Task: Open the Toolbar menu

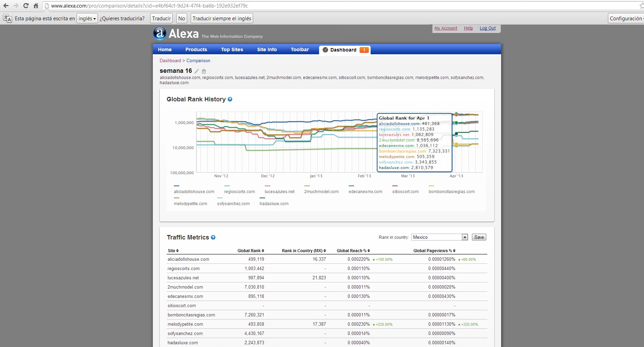Action: [300, 50]
